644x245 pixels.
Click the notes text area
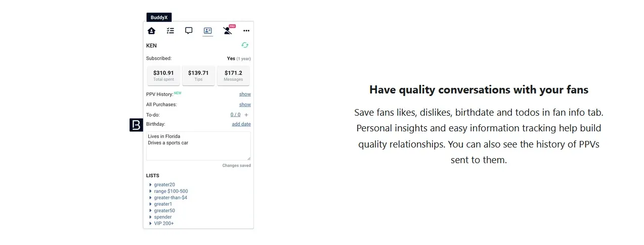[198, 146]
